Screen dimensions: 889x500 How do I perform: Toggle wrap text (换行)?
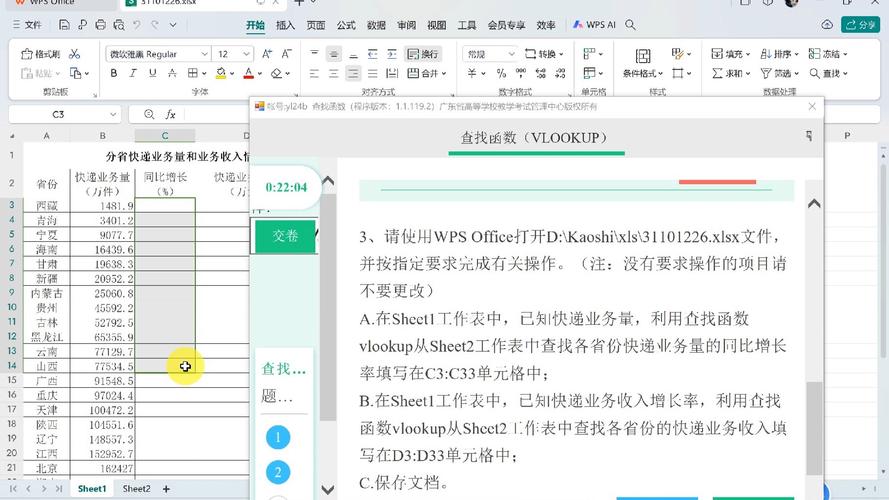click(x=423, y=54)
